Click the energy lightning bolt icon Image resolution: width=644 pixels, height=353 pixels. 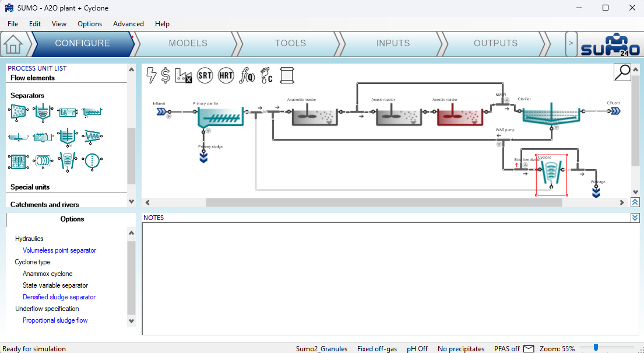tap(151, 75)
